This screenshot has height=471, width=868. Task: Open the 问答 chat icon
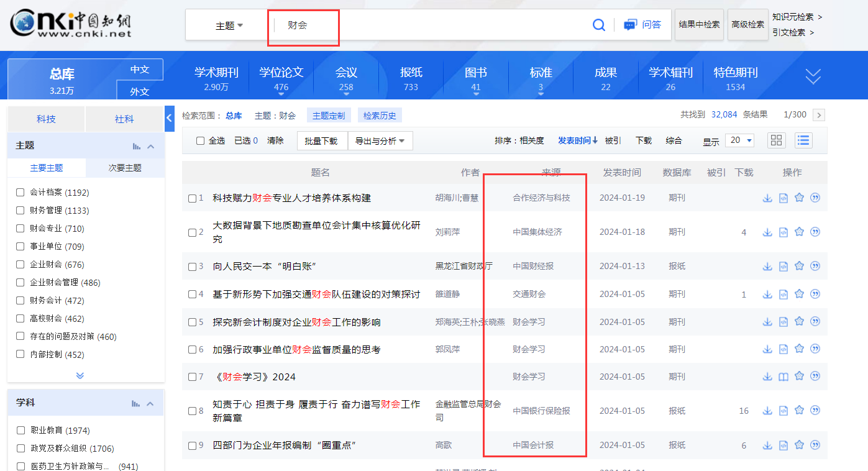click(631, 25)
